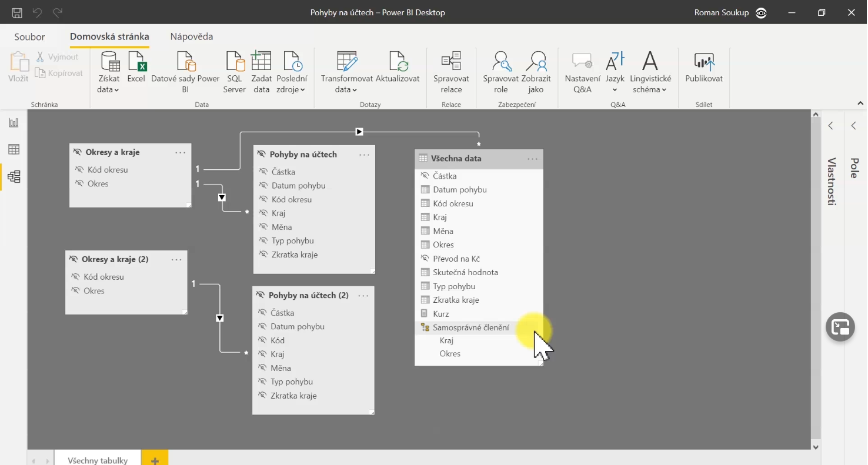Open Lingvistické schéma dropdown
This screenshot has height=465, width=868.
click(x=650, y=72)
